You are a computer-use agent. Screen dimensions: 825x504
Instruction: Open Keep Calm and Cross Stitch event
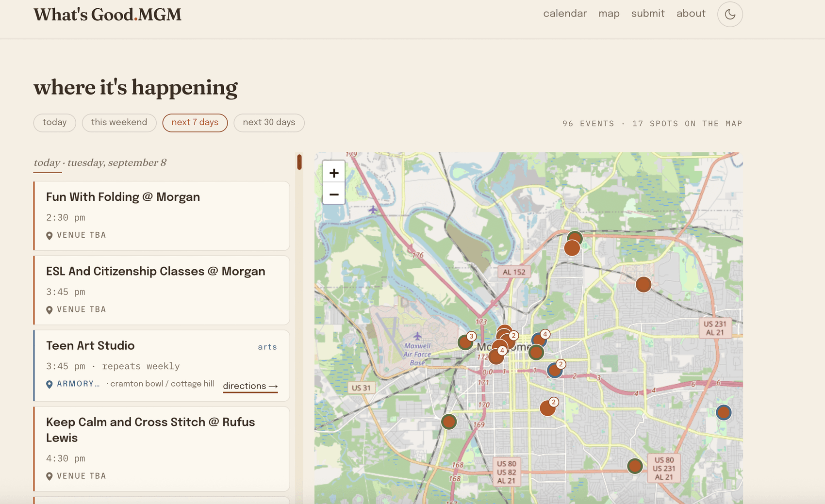tap(150, 430)
